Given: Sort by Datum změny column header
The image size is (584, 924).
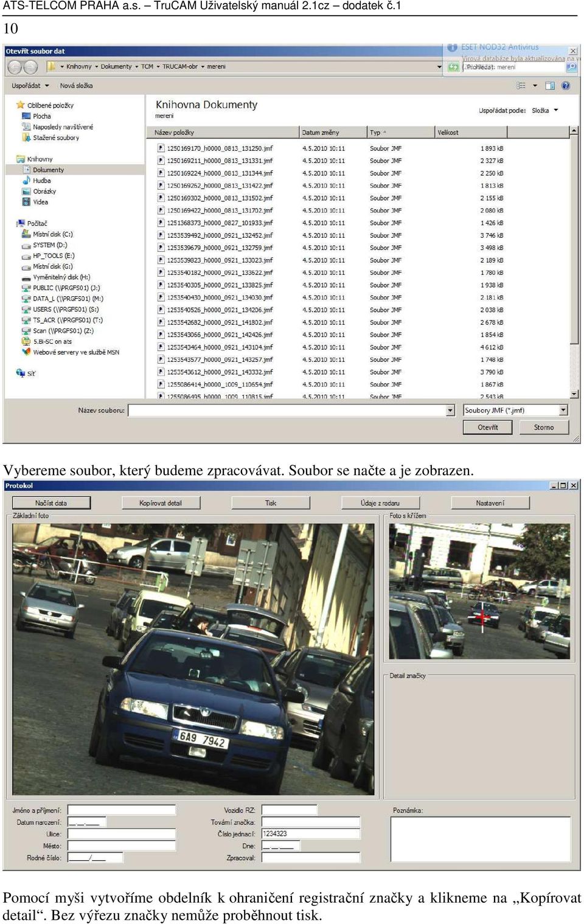Looking at the screenshot, I should [x=332, y=133].
